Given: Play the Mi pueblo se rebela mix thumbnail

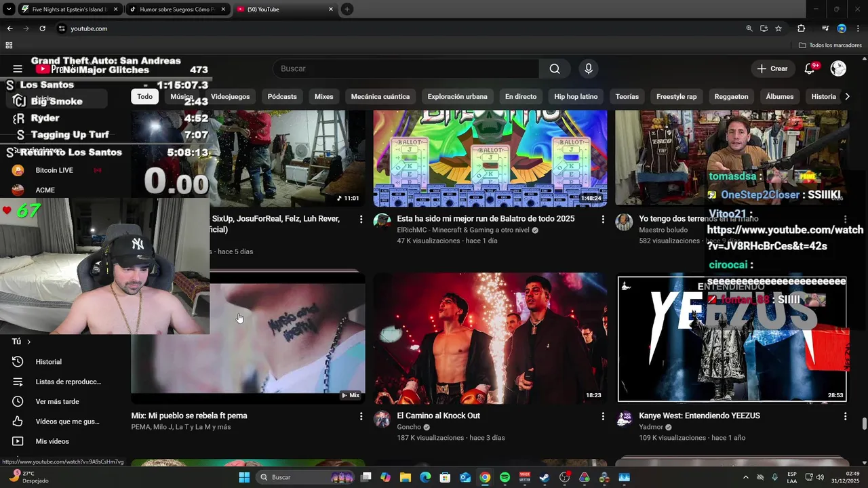Looking at the screenshot, I should [x=248, y=338].
